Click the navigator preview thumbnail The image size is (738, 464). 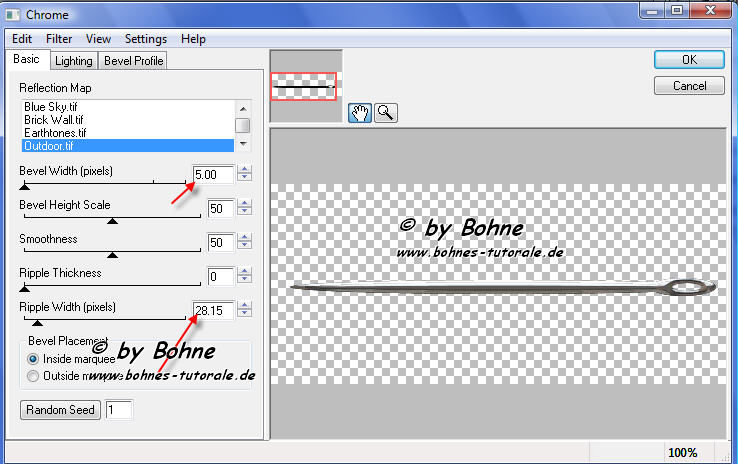click(x=306, y=87)
